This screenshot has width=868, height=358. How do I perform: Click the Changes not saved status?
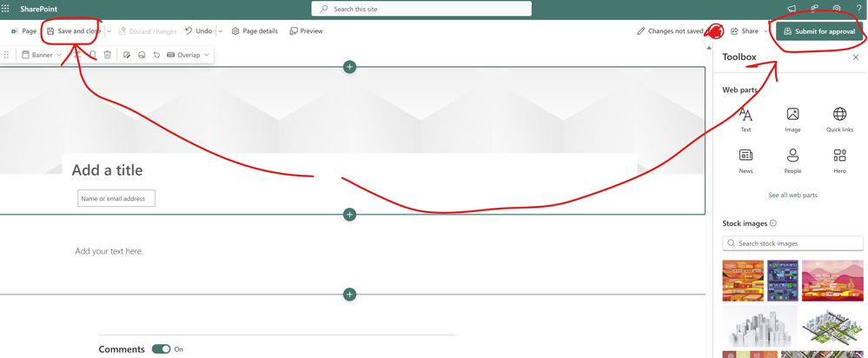click(x=671, y=31)
